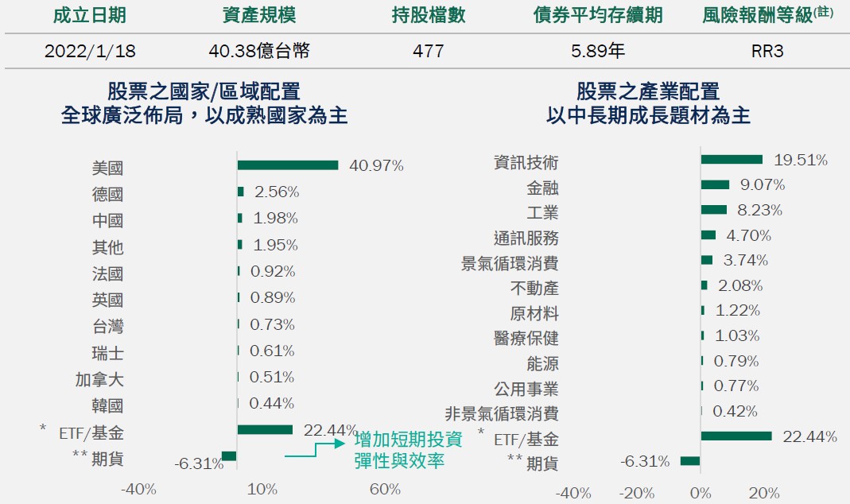This screenshot has width=850, height=504.
Task: Click the 60% axis label
Action: (x=385, y=489)
